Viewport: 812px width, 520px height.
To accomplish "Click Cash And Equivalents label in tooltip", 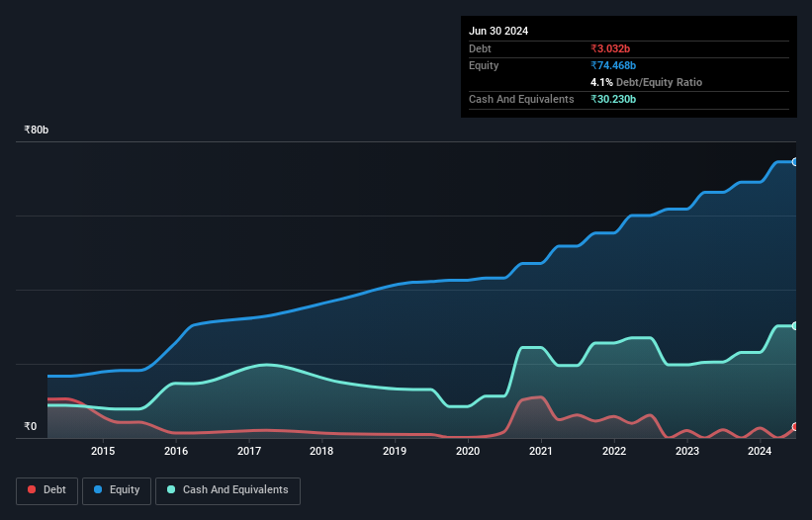I will [521, 99].
